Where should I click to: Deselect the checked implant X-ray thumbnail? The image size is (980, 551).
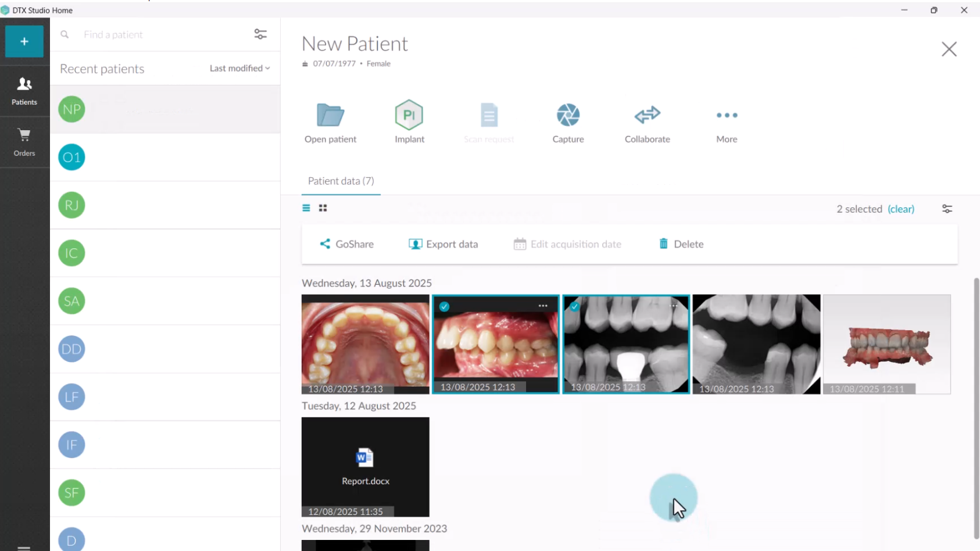(x=575, y=306)
